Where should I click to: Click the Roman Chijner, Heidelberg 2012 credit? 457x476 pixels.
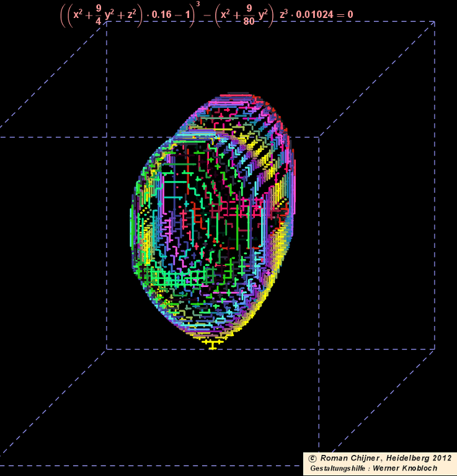386,458
